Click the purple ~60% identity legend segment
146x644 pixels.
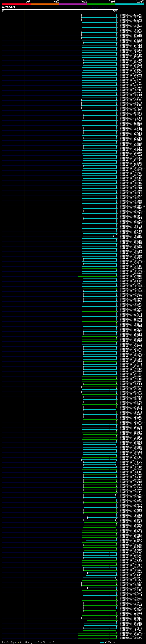pos(73,4)
